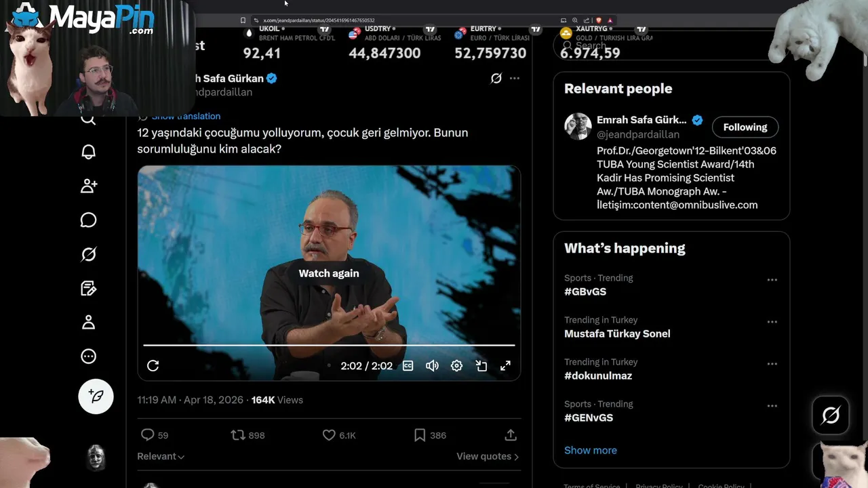Click the screen cast icon in address bar

click(x=564, y=20)
